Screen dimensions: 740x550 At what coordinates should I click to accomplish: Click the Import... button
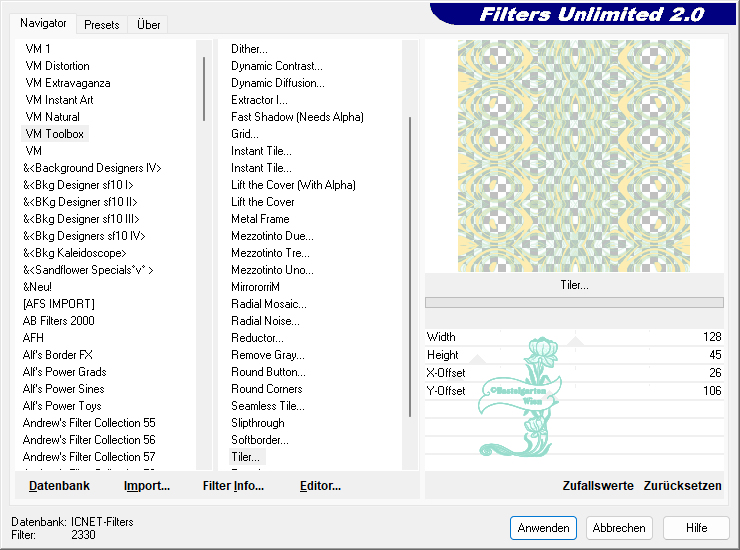147,485
